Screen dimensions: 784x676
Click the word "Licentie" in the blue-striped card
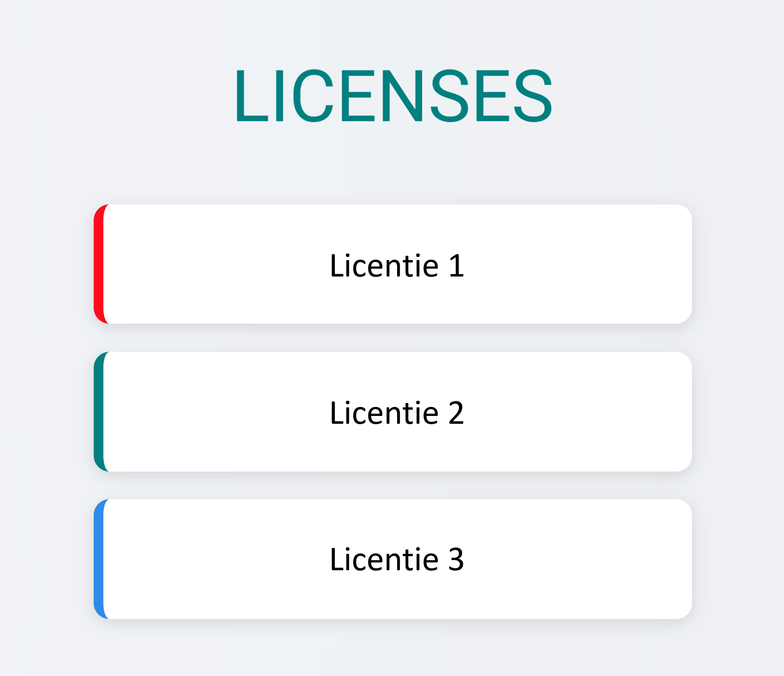tap(384, 560)
